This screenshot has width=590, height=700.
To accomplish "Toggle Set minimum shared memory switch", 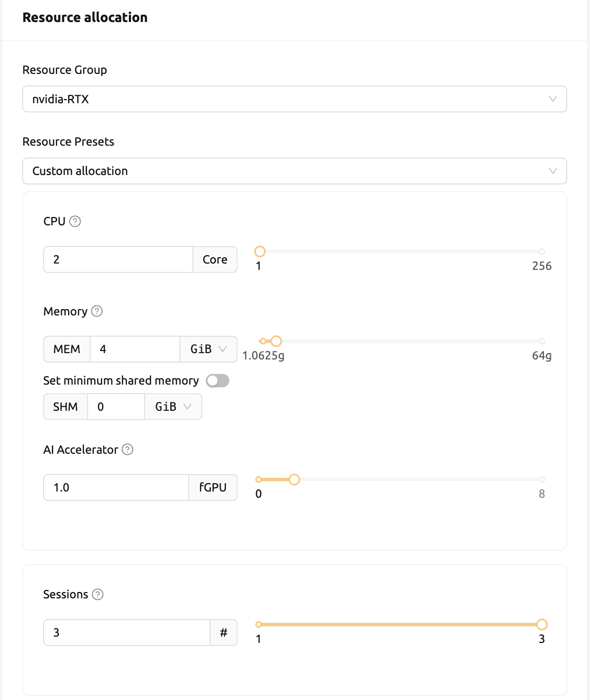I will (217, 380).
